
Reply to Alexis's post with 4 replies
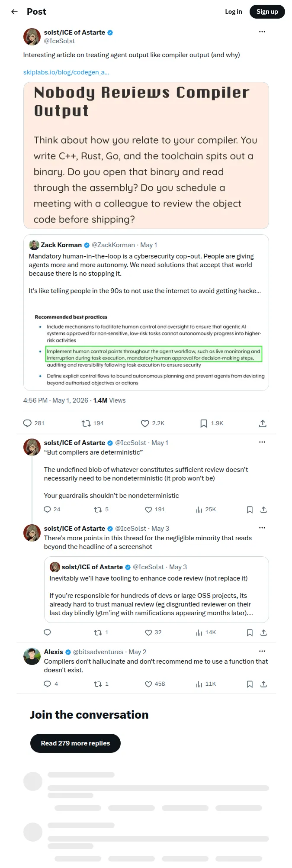48,684
